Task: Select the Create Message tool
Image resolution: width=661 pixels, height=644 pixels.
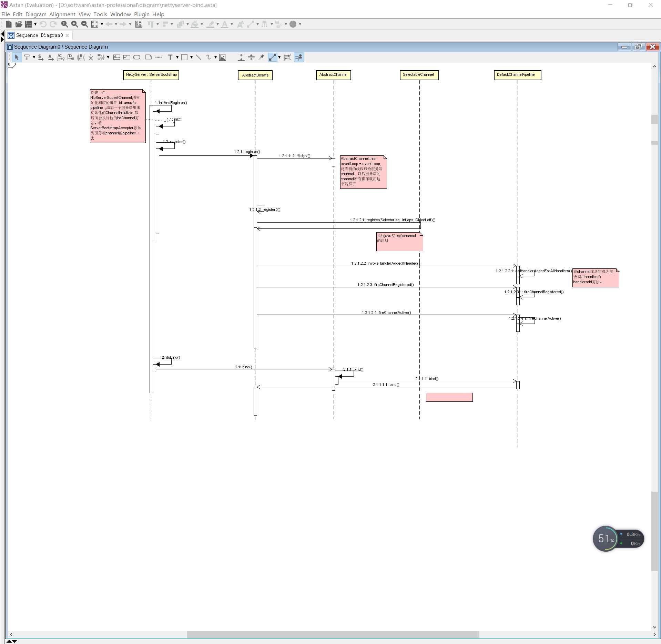Action: click(61, 57)
